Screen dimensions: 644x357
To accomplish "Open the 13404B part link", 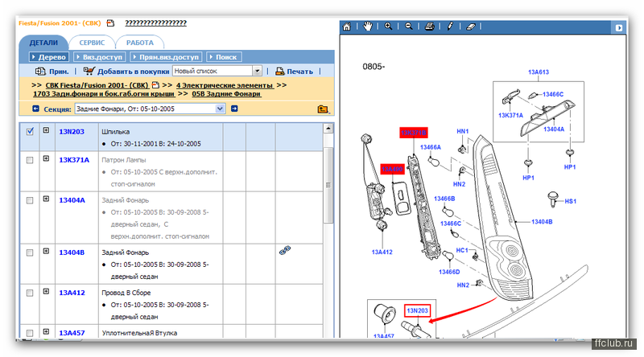I will coord(72,252).
